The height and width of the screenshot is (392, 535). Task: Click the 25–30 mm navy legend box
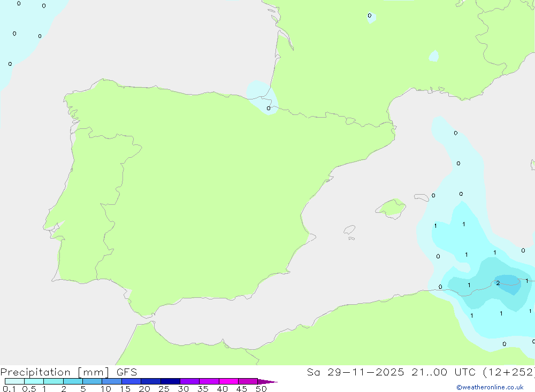click(170, 381)
